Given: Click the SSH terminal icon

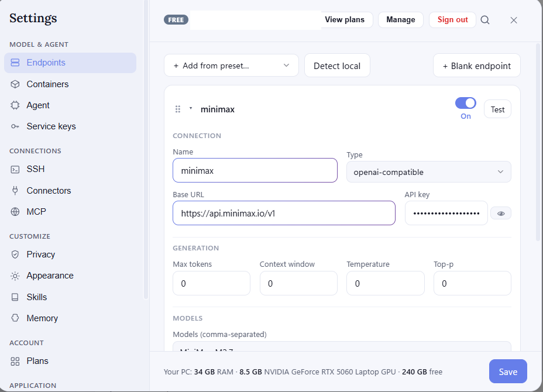Looking at the screenshot, I should 15,169.
